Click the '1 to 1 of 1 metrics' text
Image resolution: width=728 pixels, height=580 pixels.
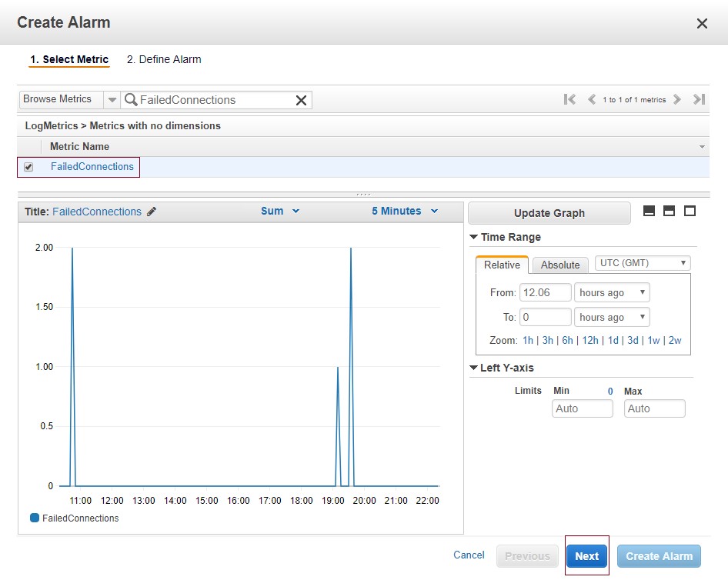[x=634, y=100]
